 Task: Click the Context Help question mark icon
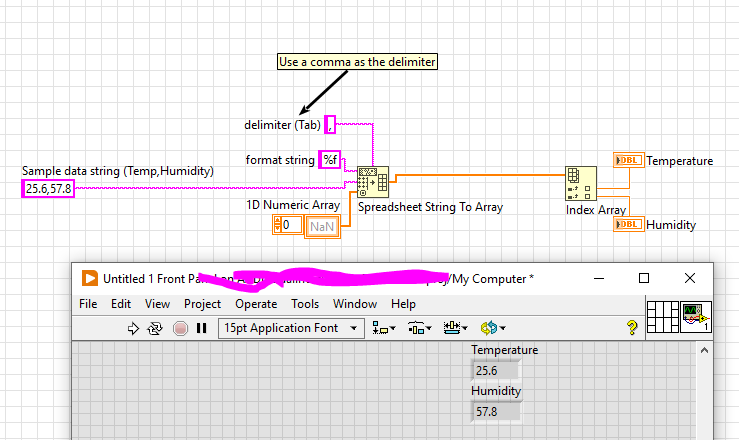(632, 328)
